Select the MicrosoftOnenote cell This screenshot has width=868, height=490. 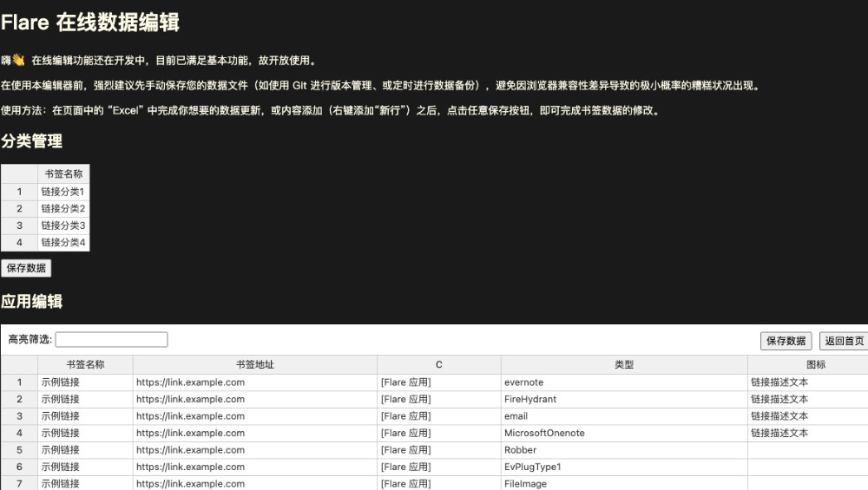[x=624, y=433]
